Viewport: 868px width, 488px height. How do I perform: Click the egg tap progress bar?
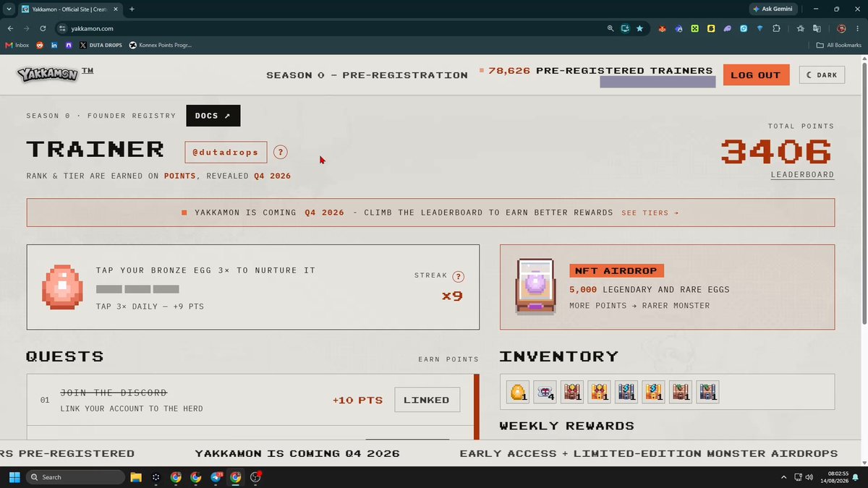tap(137, 289)
